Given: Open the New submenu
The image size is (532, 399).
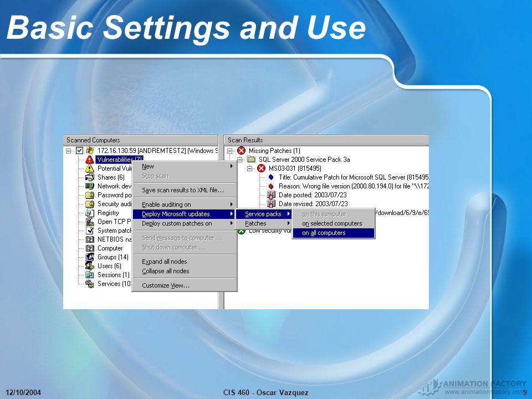Looking at the screenshot, I should coord(184,166).
